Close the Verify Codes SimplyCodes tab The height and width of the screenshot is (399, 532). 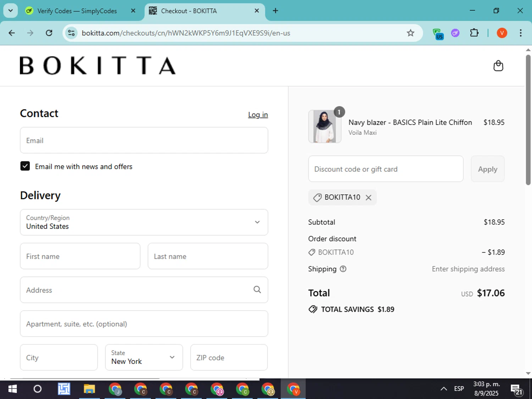[133, 11]
